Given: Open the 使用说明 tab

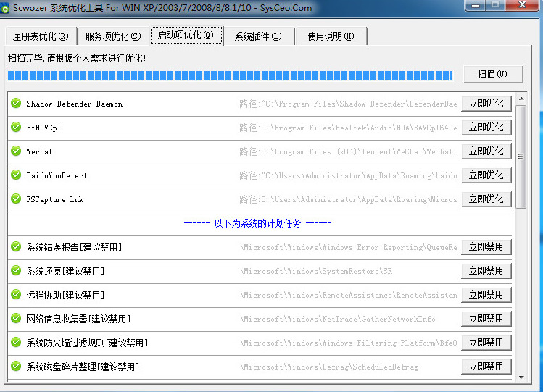Looking at the screenshot, I should pos(331,36).
